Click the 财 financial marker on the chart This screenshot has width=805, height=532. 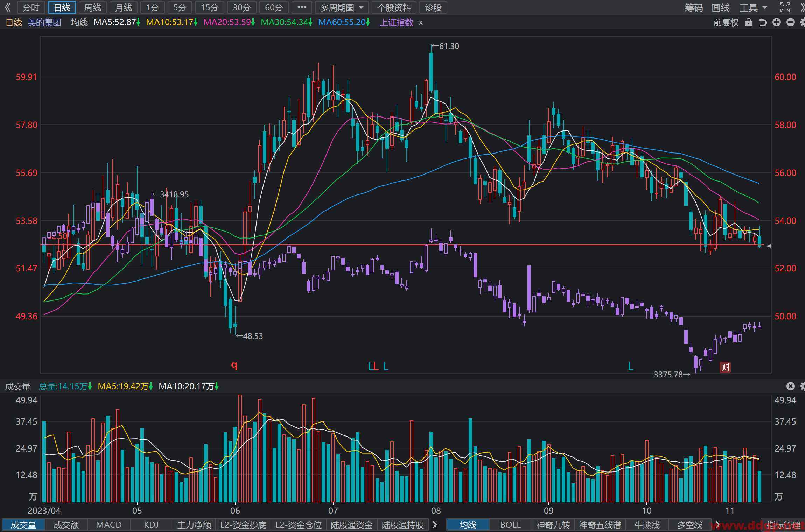click(x=725, y=367)
